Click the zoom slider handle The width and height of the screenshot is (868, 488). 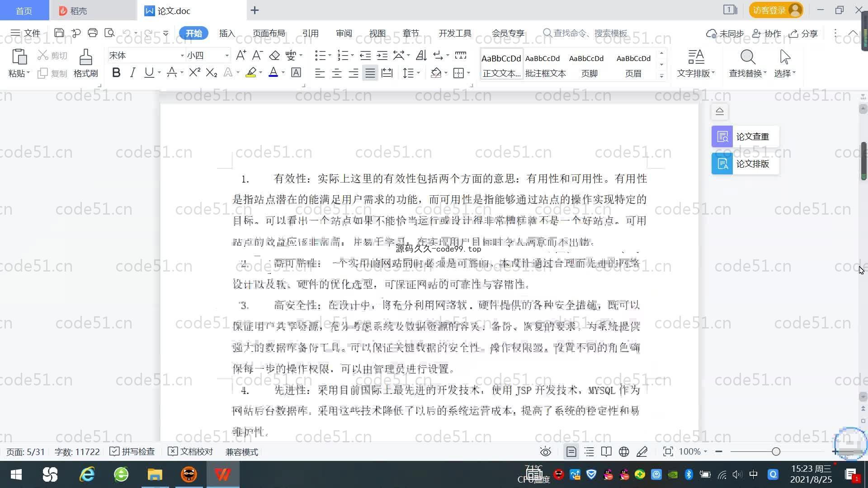point(776,451)
